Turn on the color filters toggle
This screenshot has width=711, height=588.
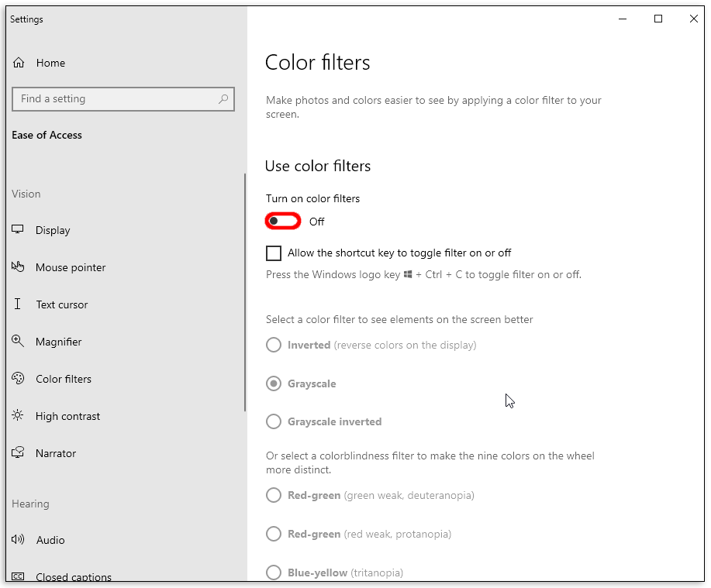click(x=283, y=222)
